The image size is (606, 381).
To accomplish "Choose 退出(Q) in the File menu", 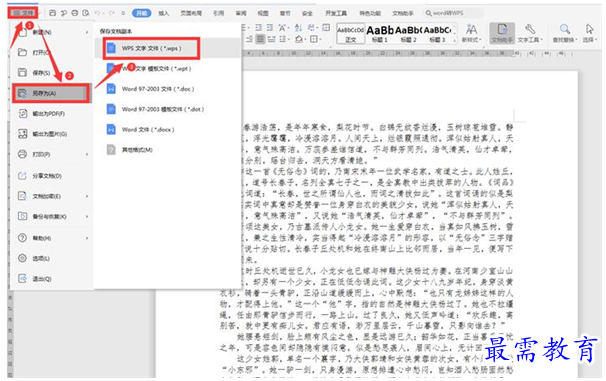I will point(52,279).
